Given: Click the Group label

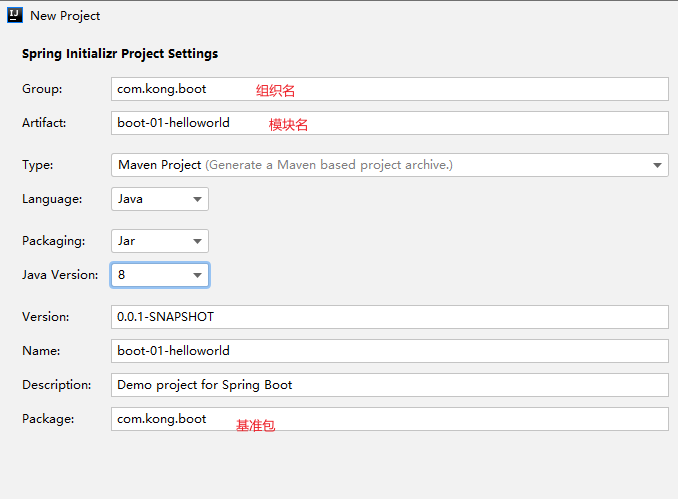Looking at the screenshot, I should (42, 89).
